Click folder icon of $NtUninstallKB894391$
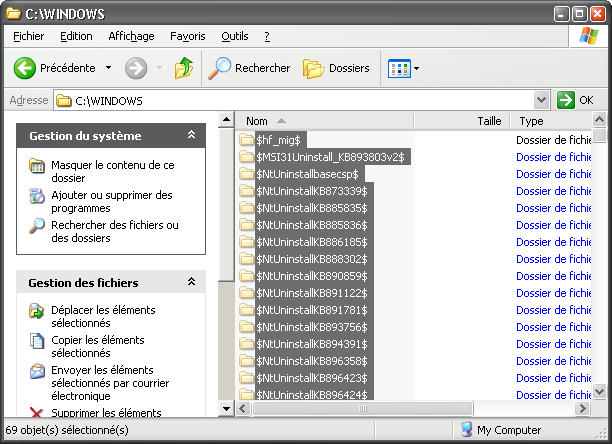The height and width of the screenshot is (444, 612). 246,344
